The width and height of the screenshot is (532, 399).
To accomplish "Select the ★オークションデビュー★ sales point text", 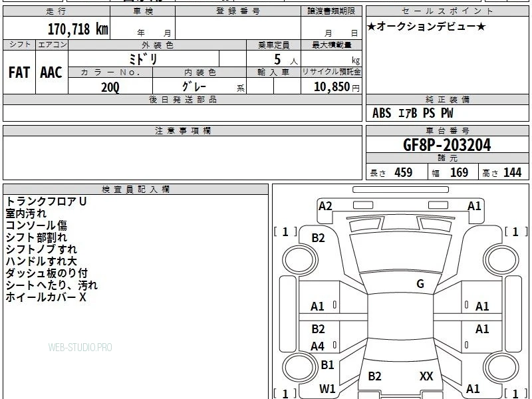I will pos(426,27).
